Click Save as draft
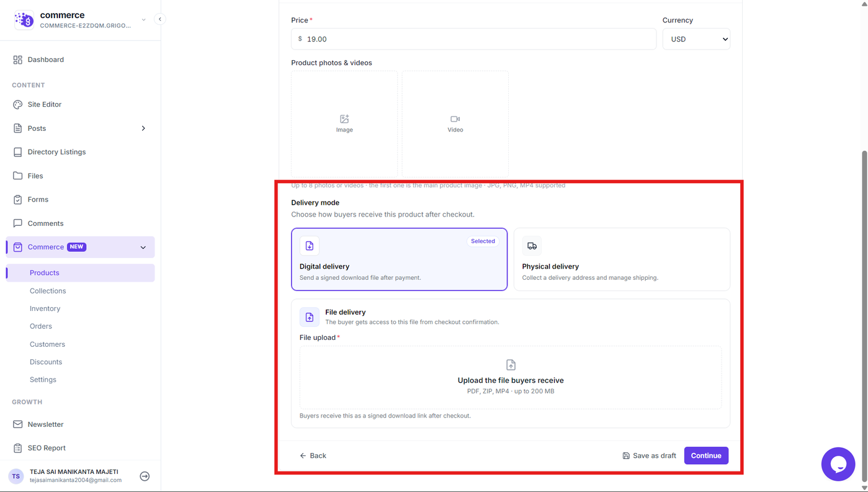 [x=649, y=455]
